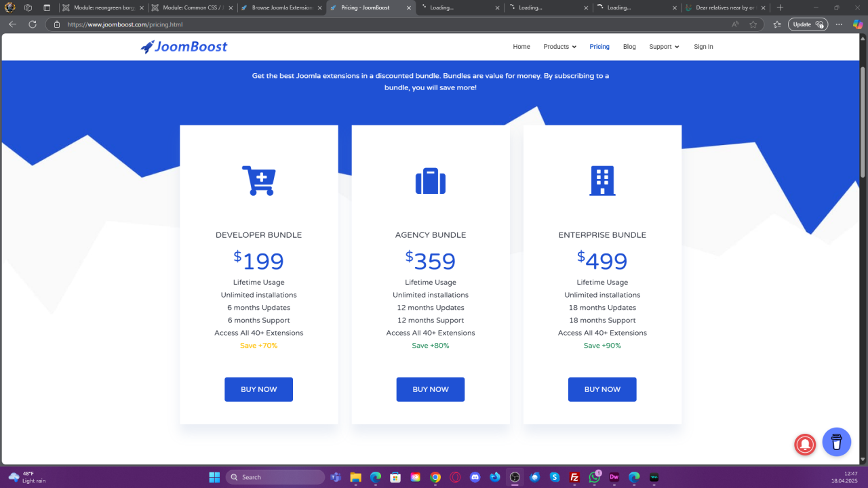Click the JoomBoost rocket logo
Viewport: 868px width, 488px height.
click(x=184, y=47)
